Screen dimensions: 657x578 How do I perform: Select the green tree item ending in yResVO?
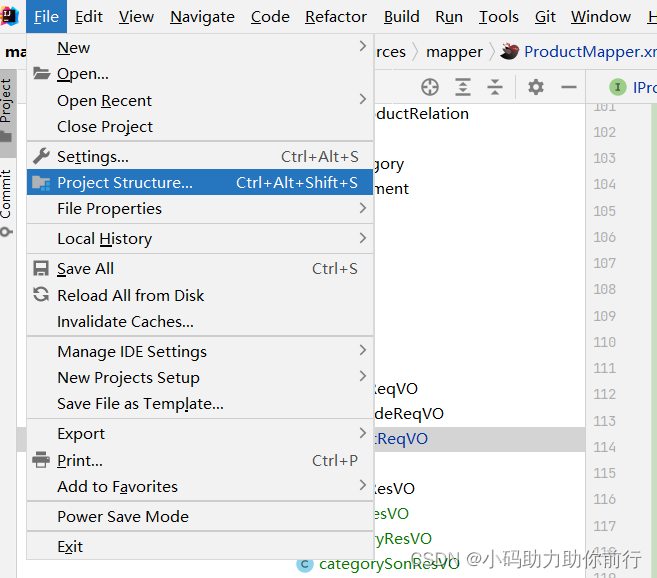click(x=403, y=539)
